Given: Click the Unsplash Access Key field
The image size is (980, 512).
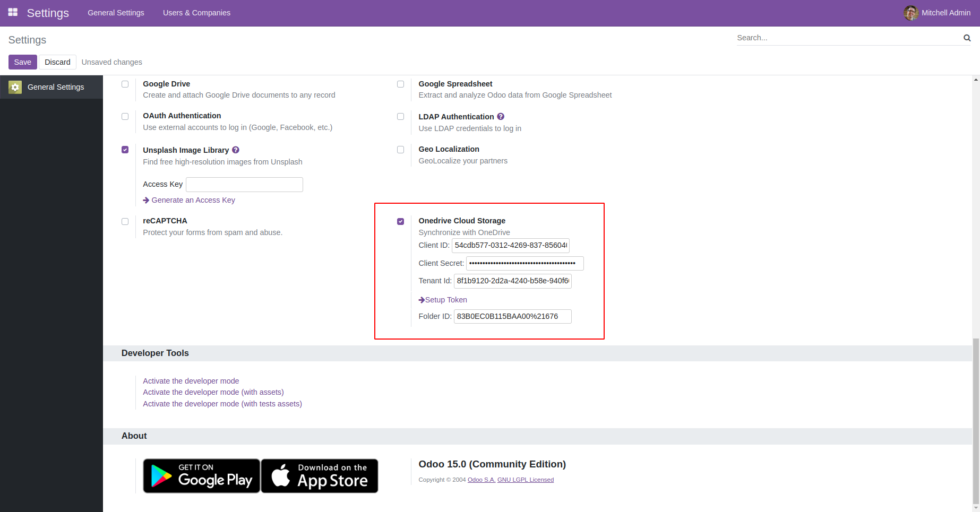Looking at the screenshot, I should coord(244,185).
